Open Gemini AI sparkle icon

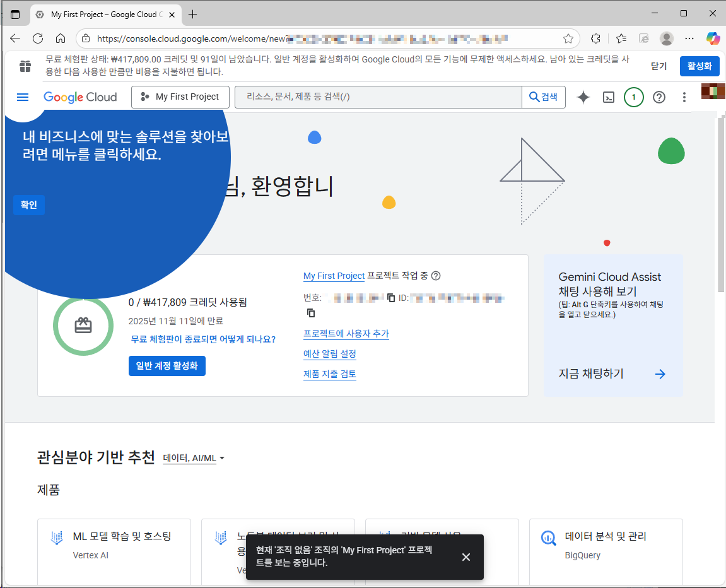pos(583,97)
